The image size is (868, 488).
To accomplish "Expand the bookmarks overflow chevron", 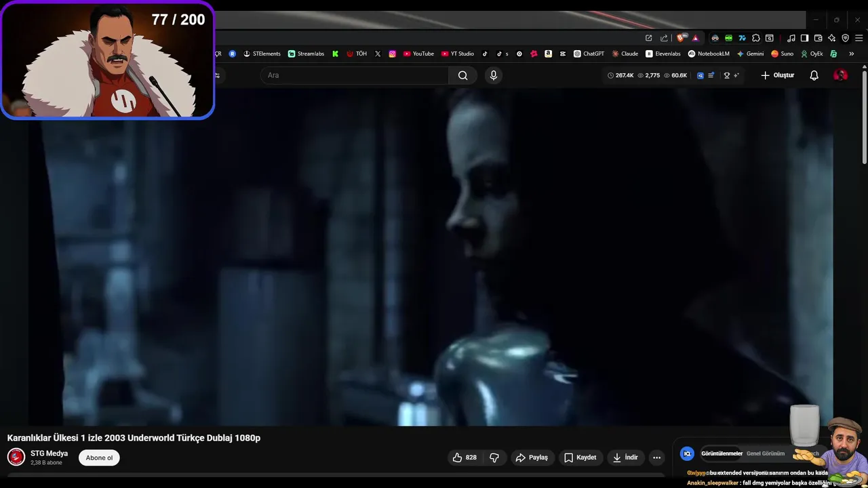I will click(x=851, y=54).
